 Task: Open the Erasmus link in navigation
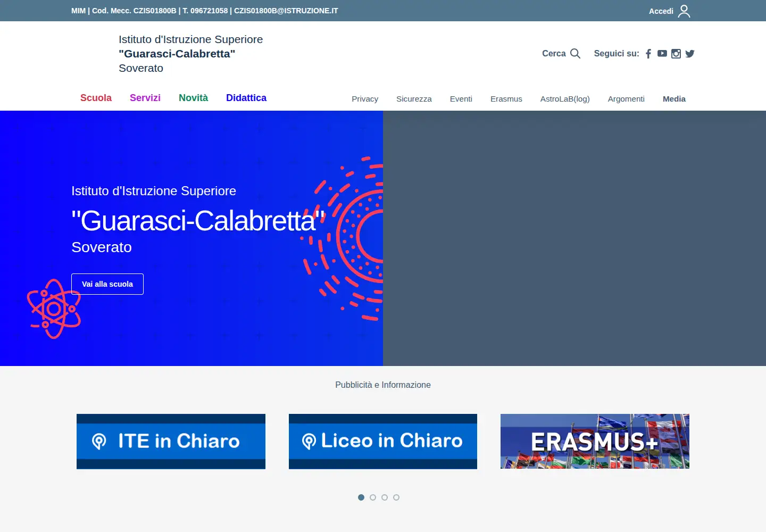coord(506,99)
